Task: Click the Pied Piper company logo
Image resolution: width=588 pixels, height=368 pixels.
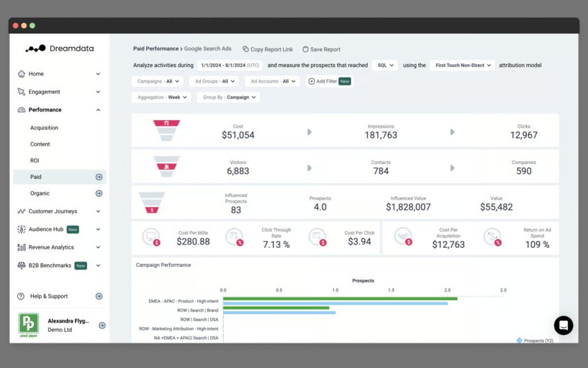Action: (29, 325)
